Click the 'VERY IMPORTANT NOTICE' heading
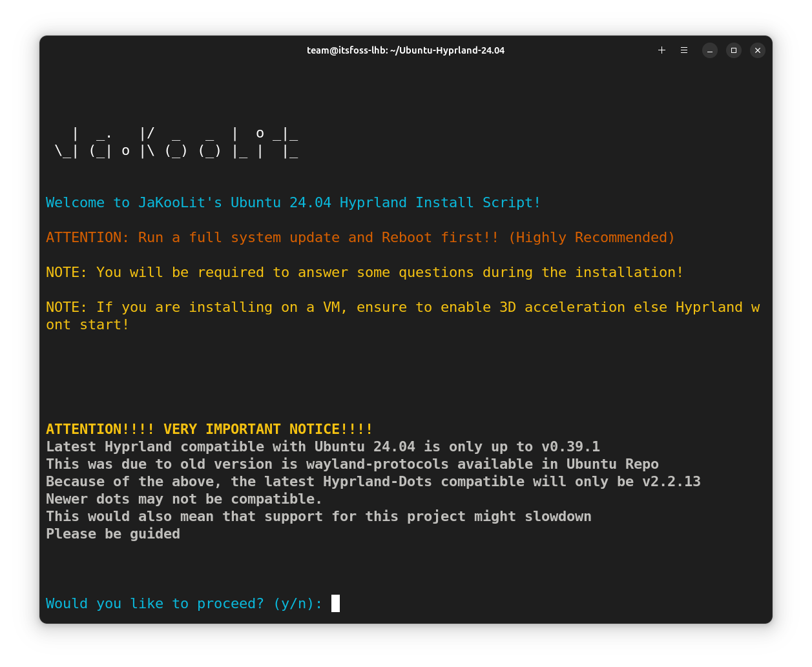 click(209, 429)
